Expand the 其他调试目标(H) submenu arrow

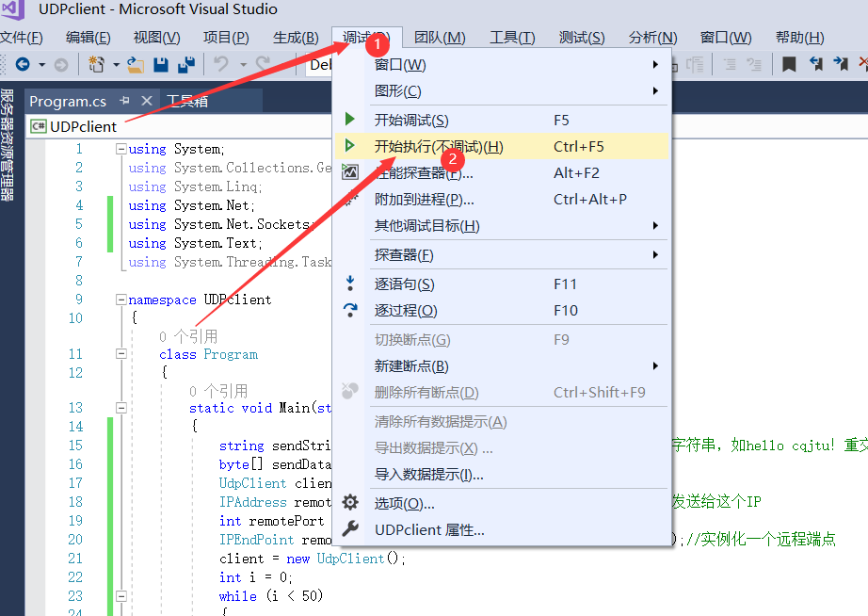(x=655, y=225)
